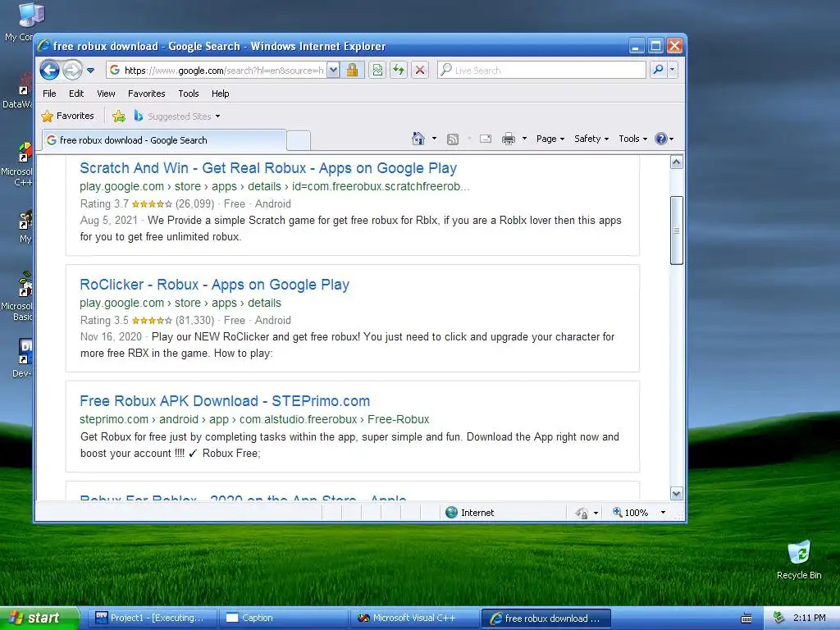The image size is (840, 630).
Task: Click the keyboard icon in system tray
Action: pos(746,619)
